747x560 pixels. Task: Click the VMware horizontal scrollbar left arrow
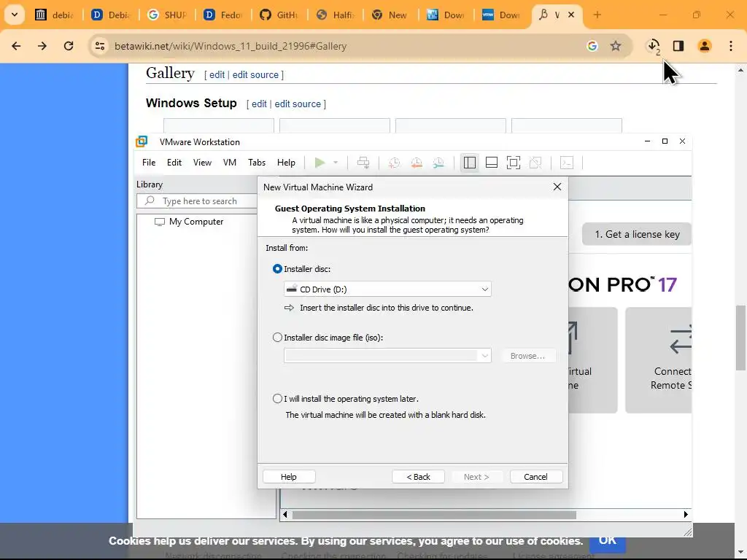tap(285, 514)
